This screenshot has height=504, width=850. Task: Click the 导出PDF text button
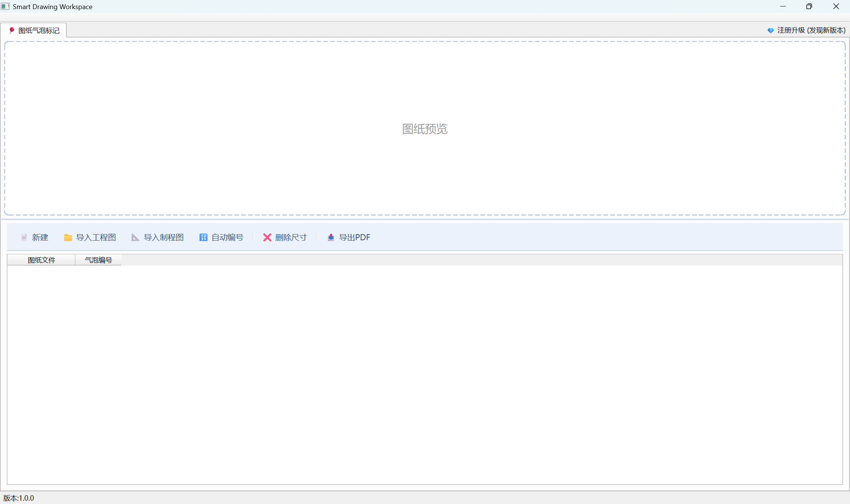[354, 237]
